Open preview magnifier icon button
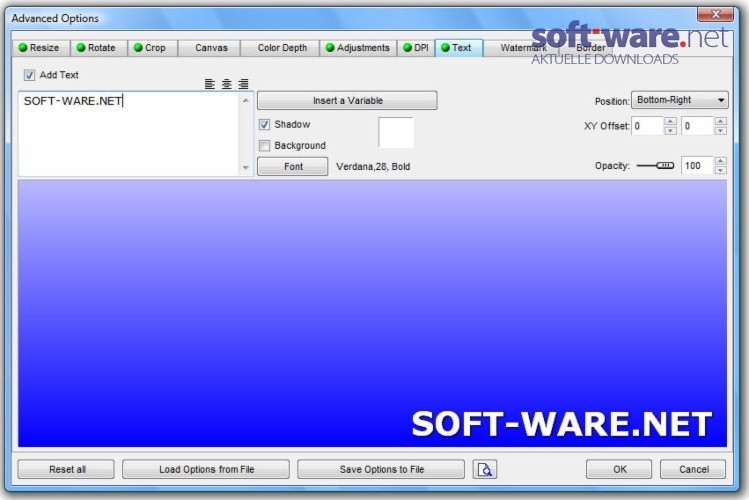749x500 pixels. (484, 469)
